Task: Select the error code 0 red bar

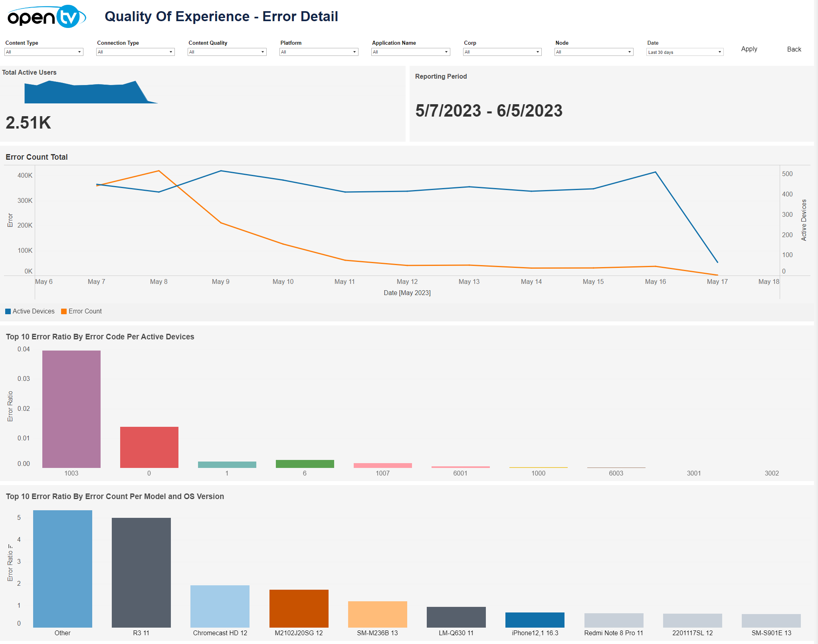Action: pos(149,447)
